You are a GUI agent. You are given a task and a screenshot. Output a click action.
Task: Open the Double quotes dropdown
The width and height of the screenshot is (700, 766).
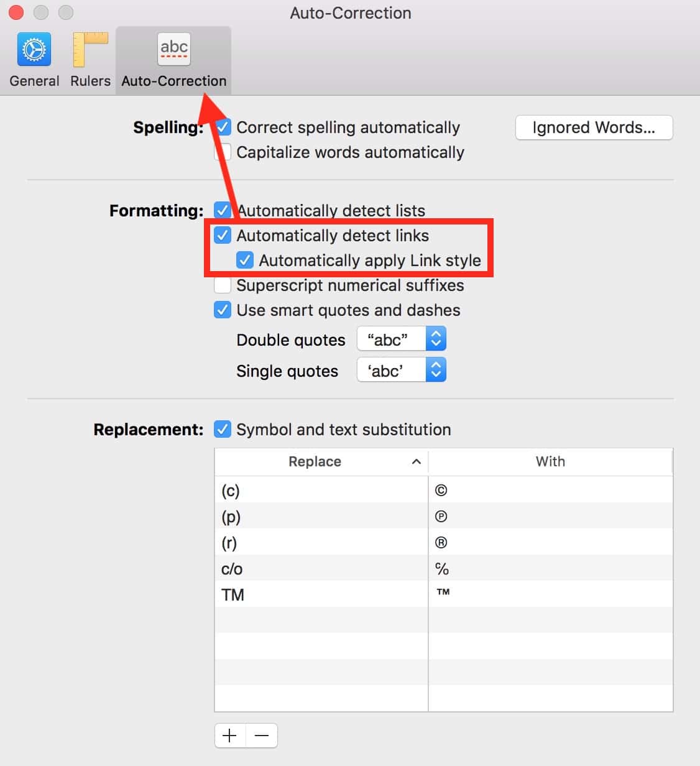point(402,339)
